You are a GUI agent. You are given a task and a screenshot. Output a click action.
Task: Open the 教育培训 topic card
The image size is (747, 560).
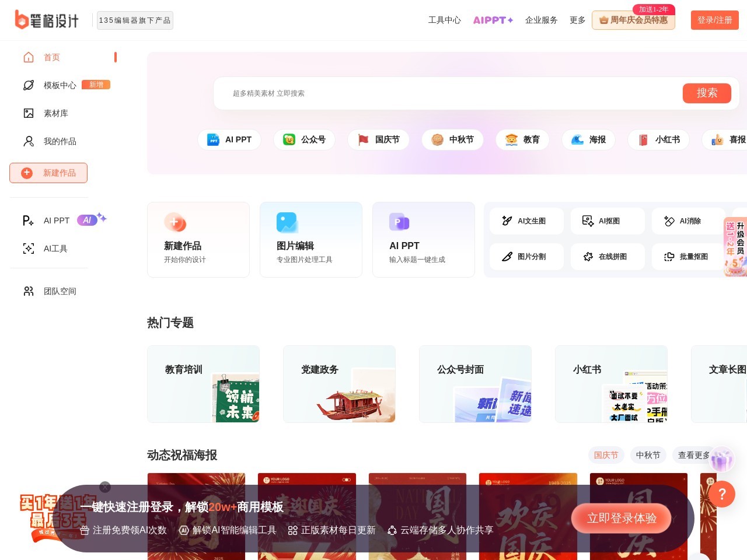203,384
